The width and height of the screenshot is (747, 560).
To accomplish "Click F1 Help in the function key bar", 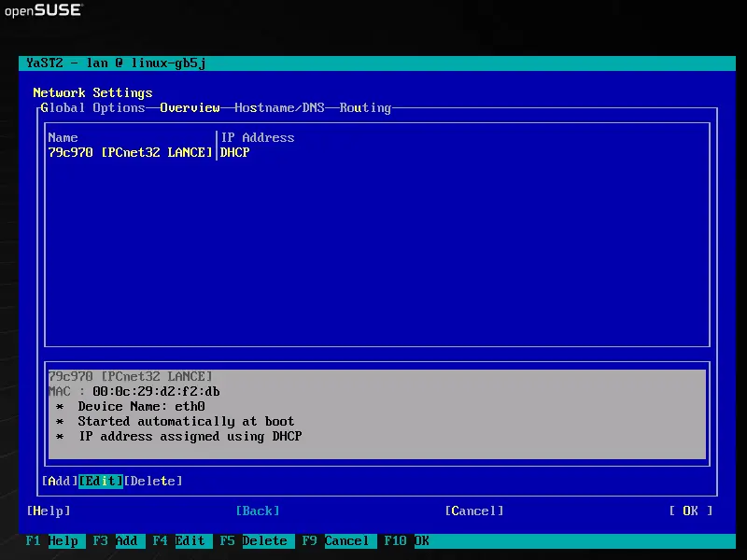I will pos(55,541).
